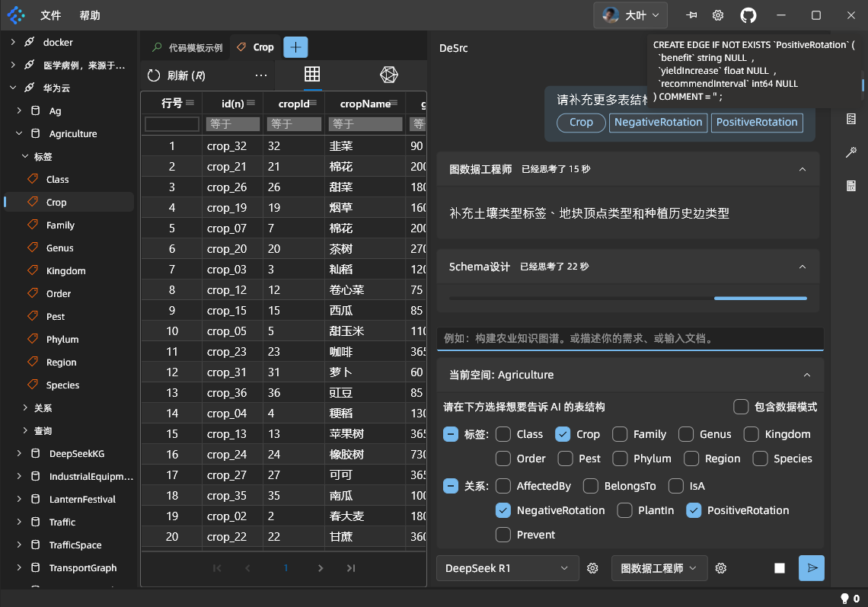Open the TransportGraph space

82,567
